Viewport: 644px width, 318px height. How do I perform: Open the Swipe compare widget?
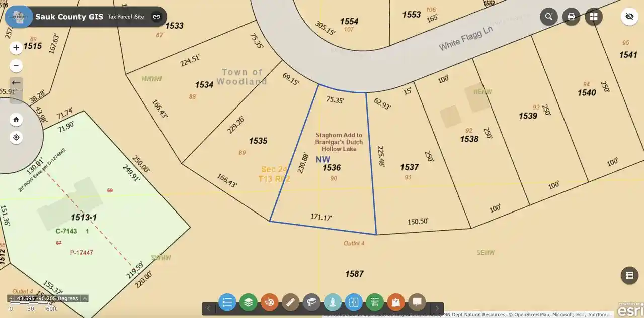tap(354, 302)
